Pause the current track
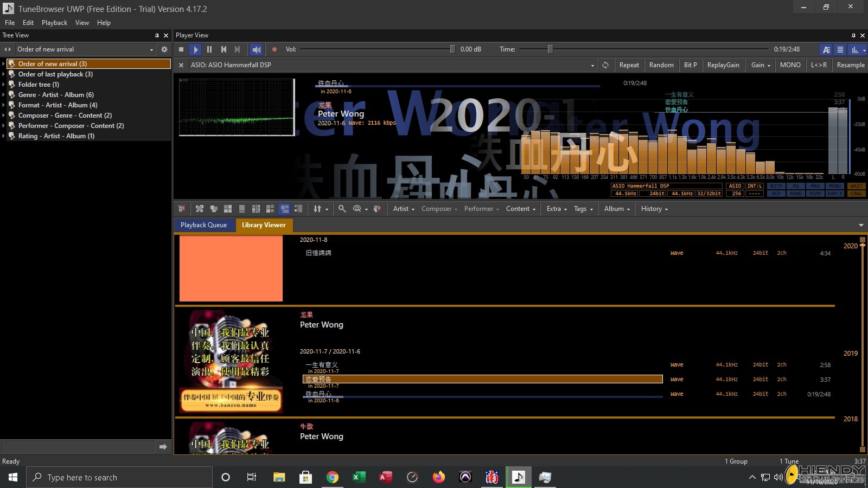Screen dimensions: 868x488 click(x=209, y=49)
